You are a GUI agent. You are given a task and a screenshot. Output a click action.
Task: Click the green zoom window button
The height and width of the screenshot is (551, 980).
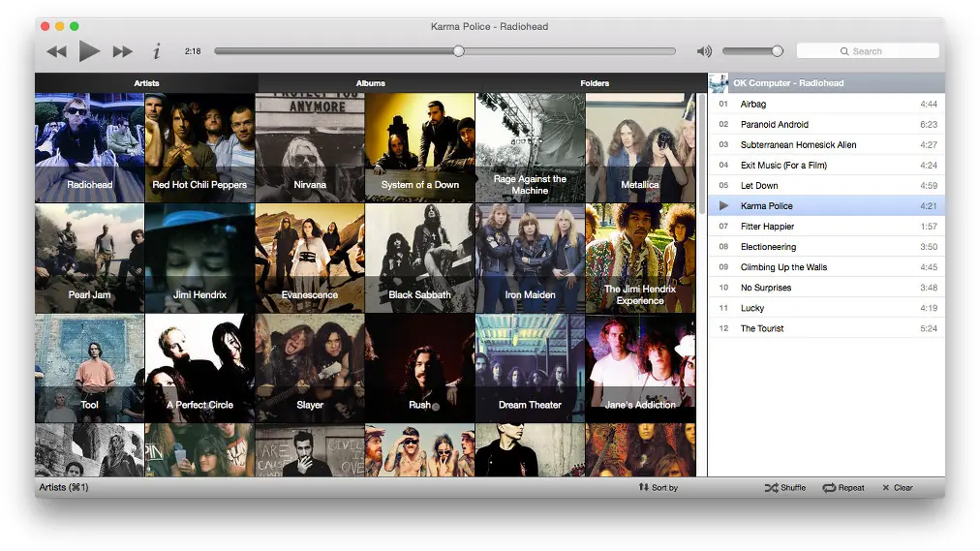(x=75, y=26)
